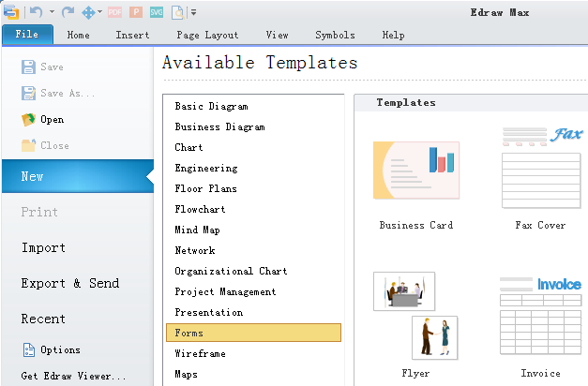Open the Page Layout tab
The height and width of the screenshot is (386, 588).
coord(207,36)
